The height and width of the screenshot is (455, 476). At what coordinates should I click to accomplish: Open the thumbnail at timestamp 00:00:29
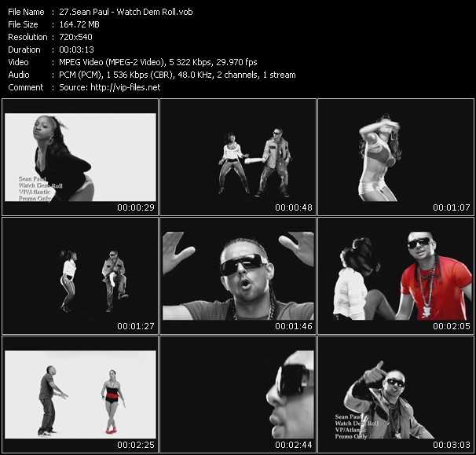(x=80, y=157)
